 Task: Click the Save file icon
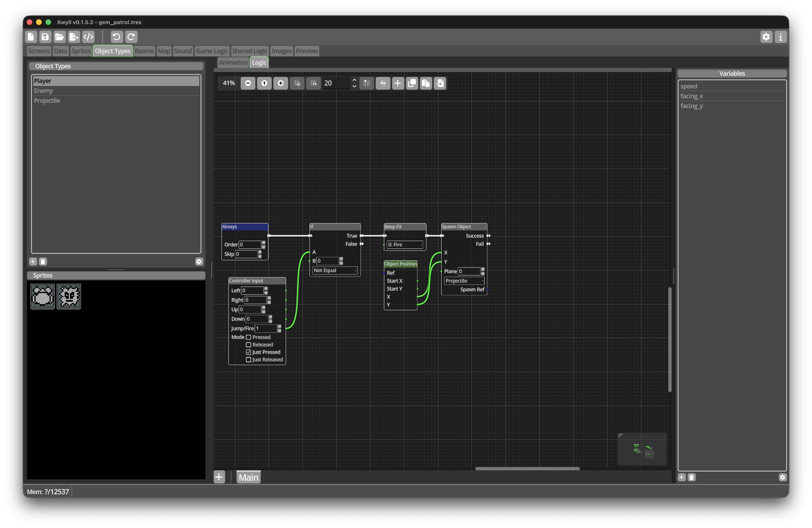coord(45,37)
